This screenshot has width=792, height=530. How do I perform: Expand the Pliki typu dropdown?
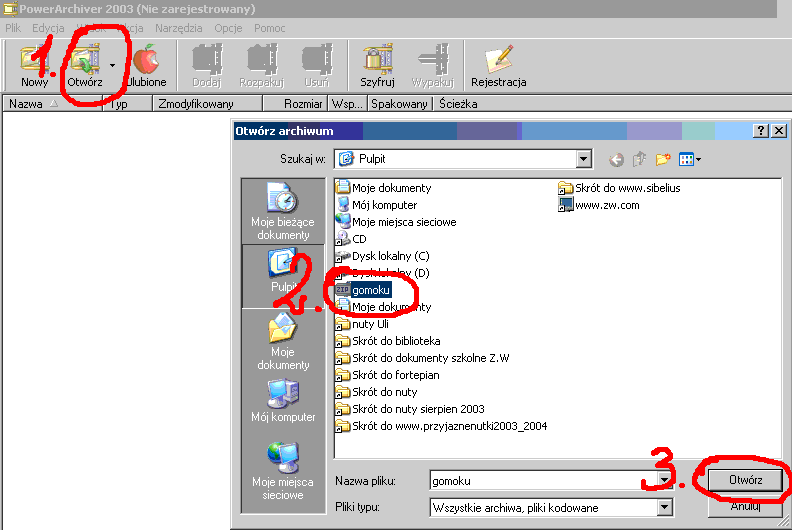(665, 507)
